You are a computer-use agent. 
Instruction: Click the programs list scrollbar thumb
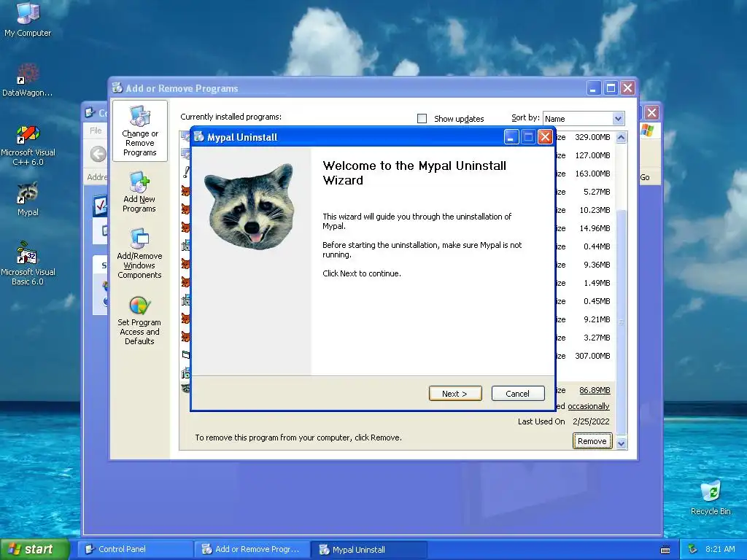(622, 322)
